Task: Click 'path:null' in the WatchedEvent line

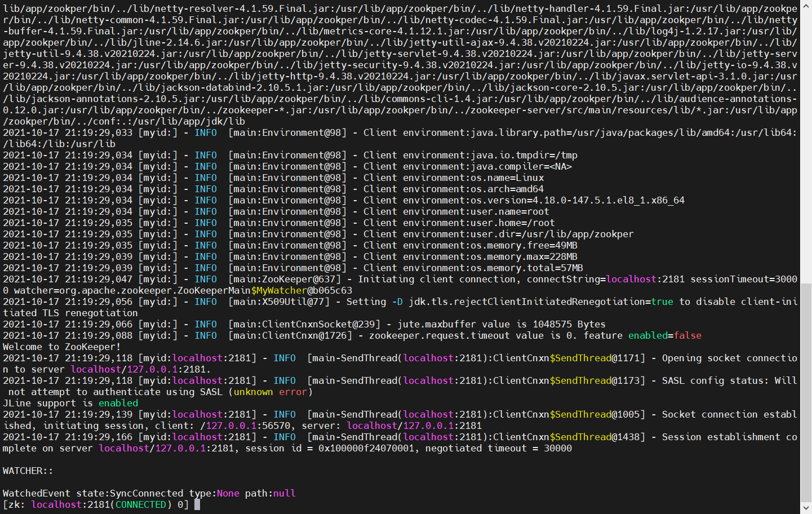Action: (x=270, y=493)
